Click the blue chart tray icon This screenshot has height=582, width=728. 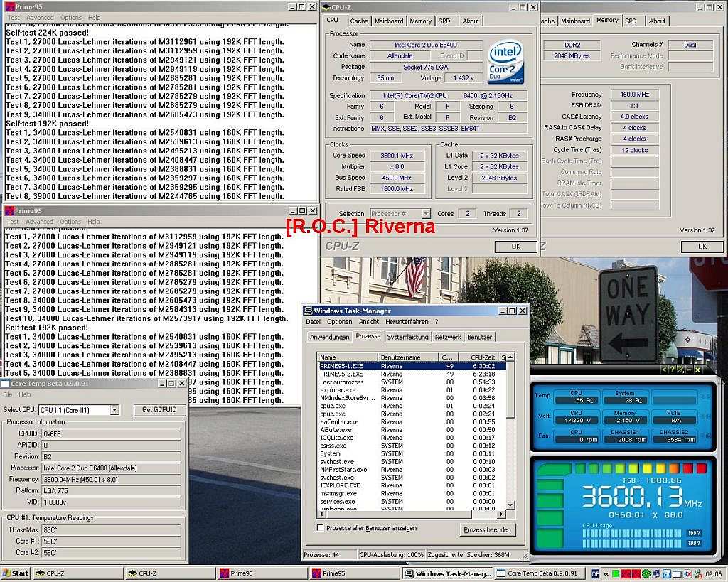point(667,574)
